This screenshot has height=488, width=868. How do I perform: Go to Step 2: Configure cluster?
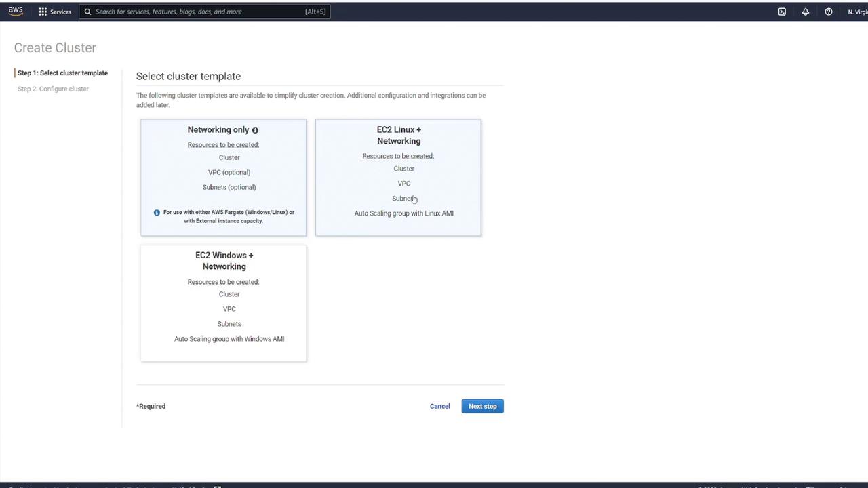coord(53,89)
